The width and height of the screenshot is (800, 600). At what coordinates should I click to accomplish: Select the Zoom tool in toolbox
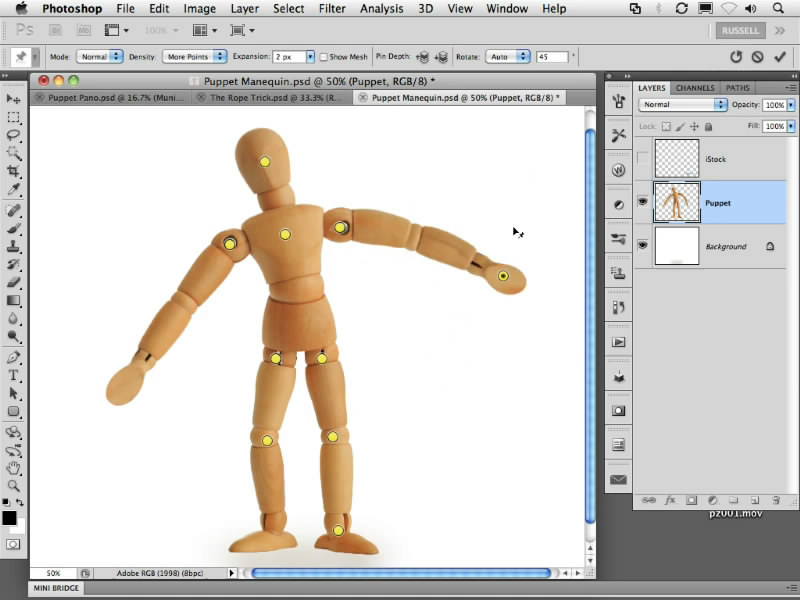pos(14,485)
